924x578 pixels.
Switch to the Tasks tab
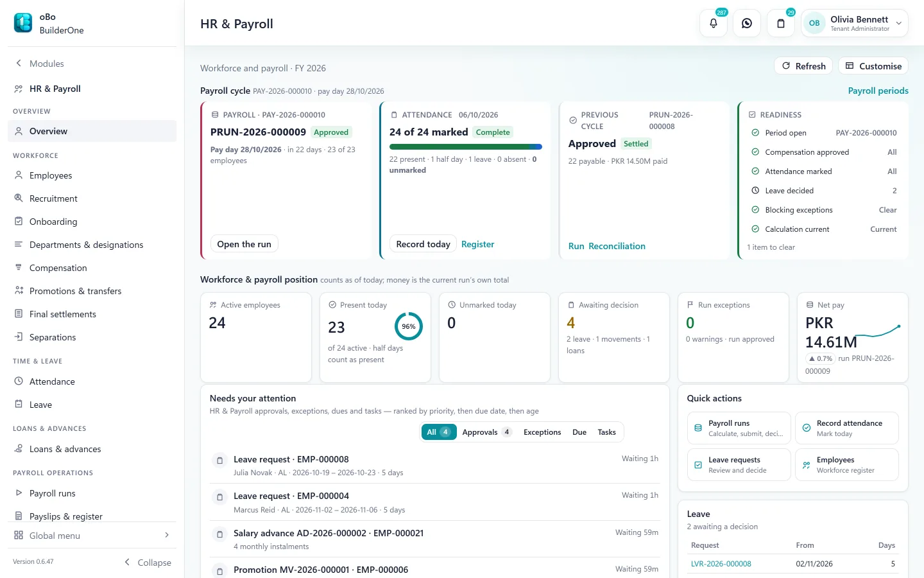[606, 432]
